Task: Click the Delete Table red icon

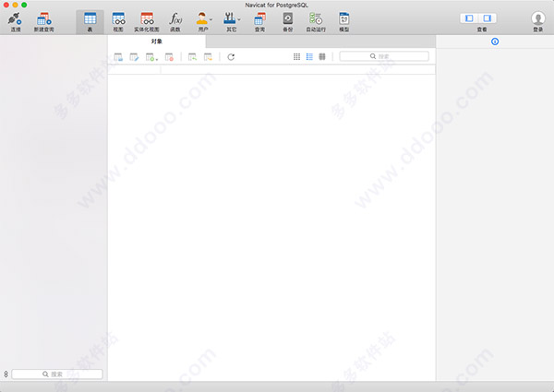Action: (x=169, y=57)
